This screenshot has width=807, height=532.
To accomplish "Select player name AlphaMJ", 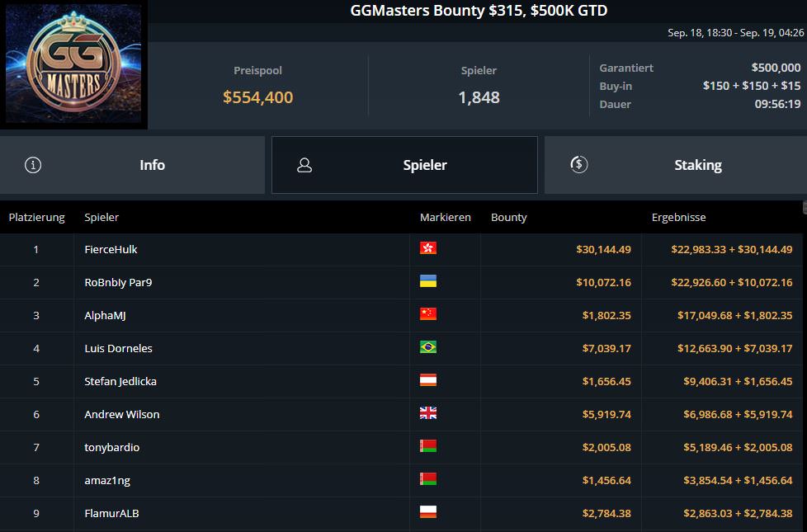I will 105,315.
